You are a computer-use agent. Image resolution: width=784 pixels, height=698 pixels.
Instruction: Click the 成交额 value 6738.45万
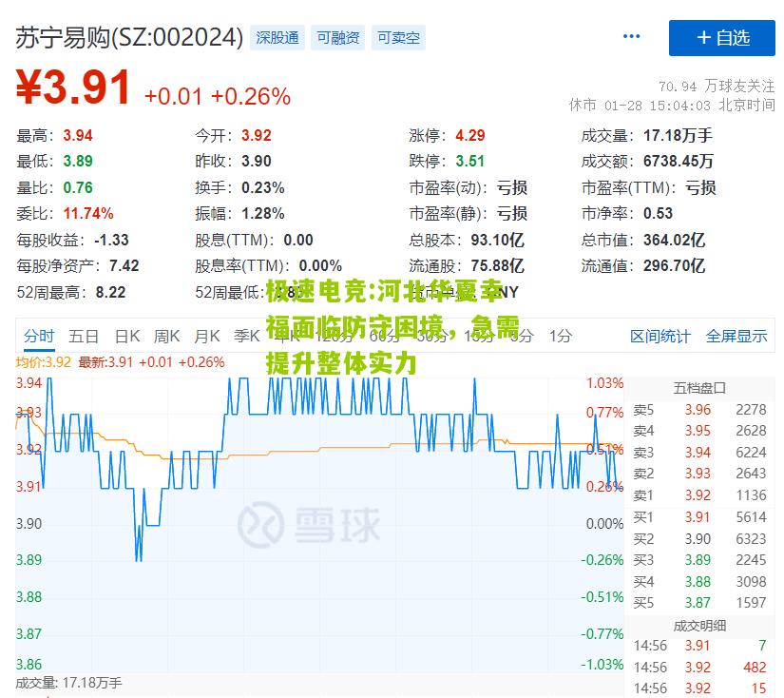(678, 161)
